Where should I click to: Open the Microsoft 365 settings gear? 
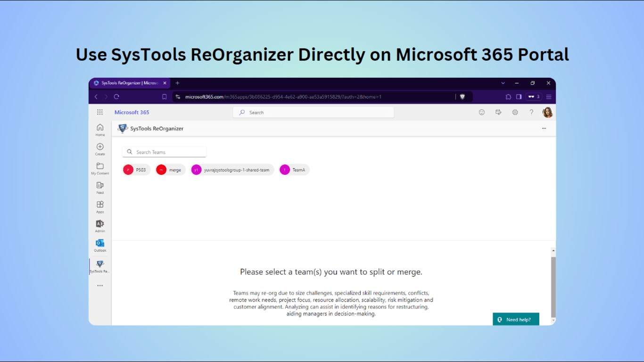coord(515,112)
